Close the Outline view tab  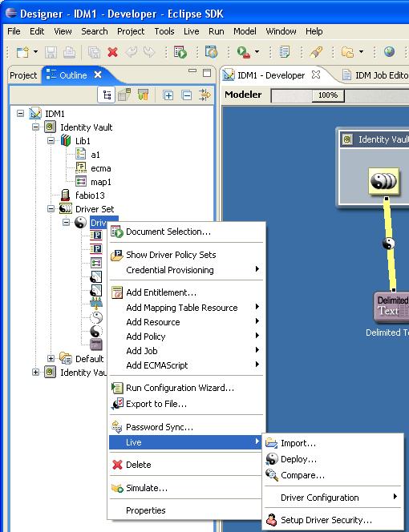(98, 75)
